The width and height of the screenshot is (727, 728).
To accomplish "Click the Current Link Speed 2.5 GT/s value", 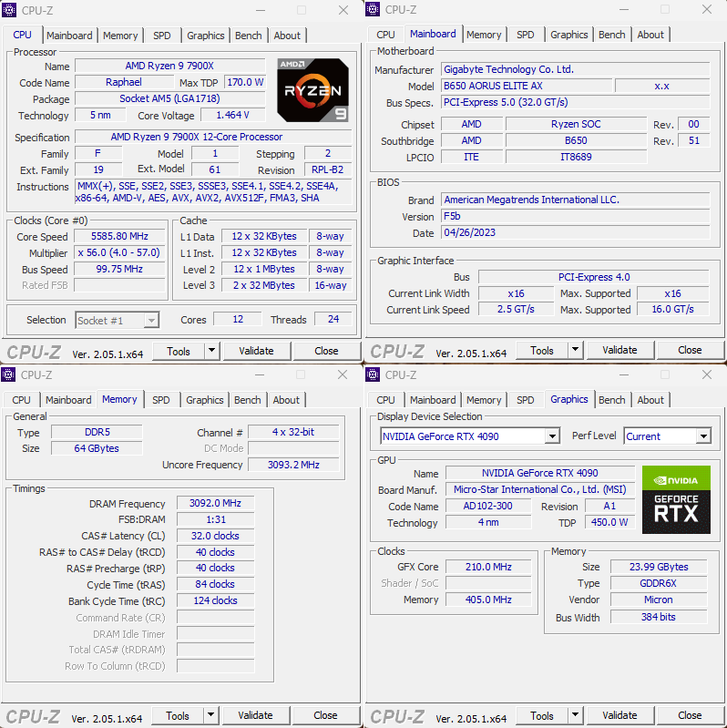I will (516, 309).
